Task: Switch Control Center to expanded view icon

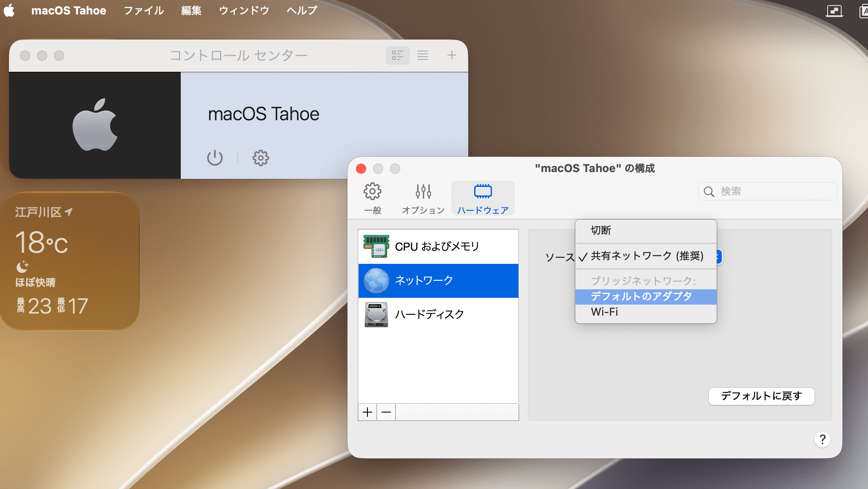Action: click(x=397, y=56)
